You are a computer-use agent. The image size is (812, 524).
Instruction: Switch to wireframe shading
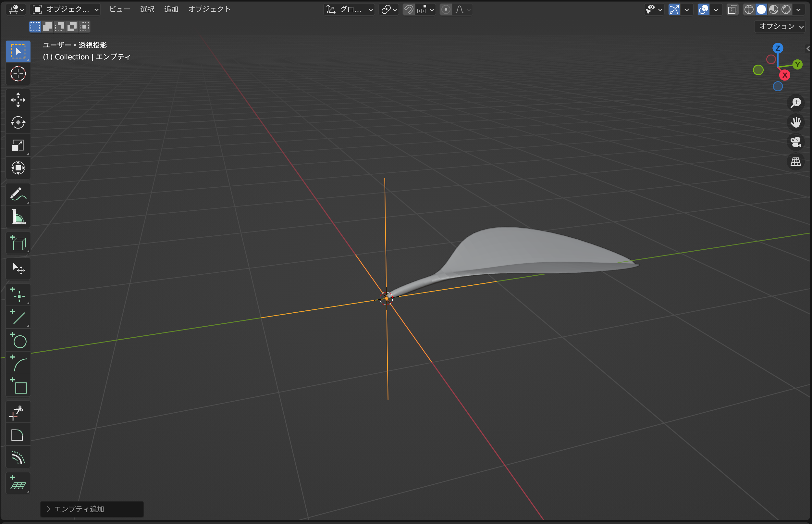pos(749,9)
